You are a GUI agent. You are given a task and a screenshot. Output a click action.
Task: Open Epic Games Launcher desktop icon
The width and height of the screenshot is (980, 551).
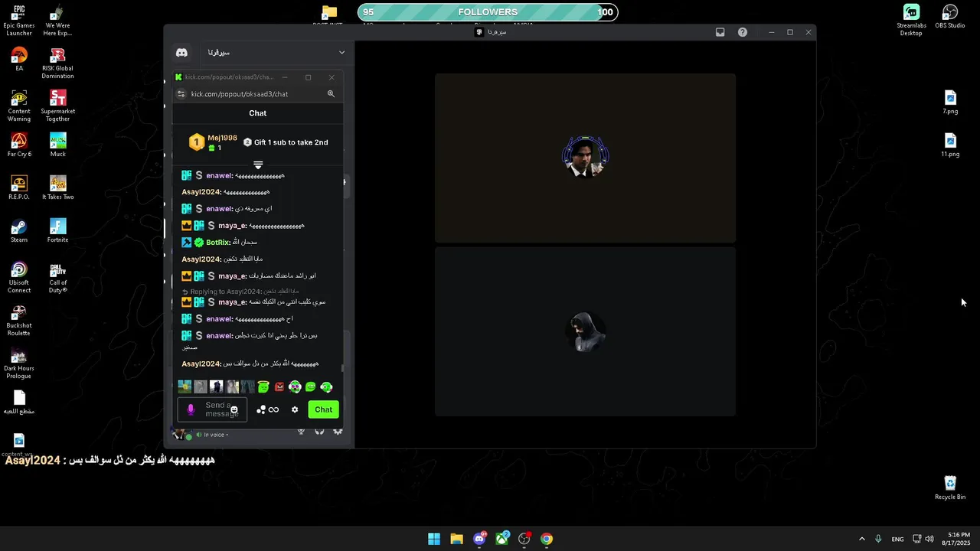tap(19, 21)
